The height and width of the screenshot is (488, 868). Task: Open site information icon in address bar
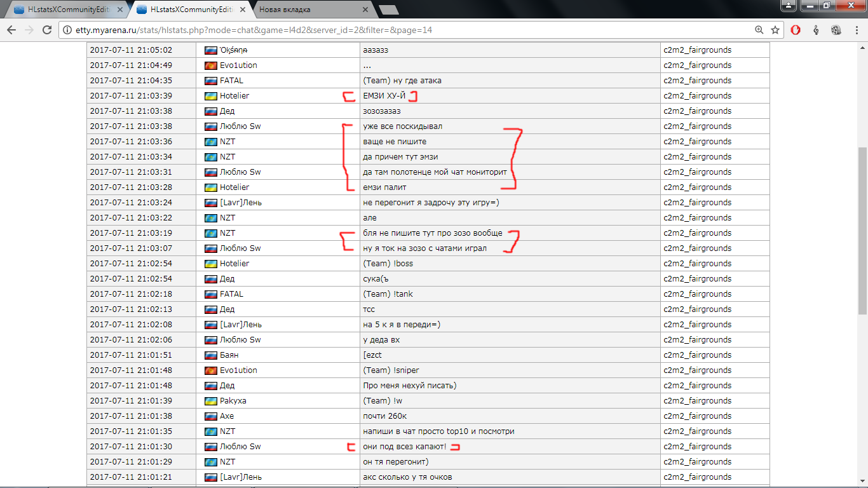coord(67,30)
